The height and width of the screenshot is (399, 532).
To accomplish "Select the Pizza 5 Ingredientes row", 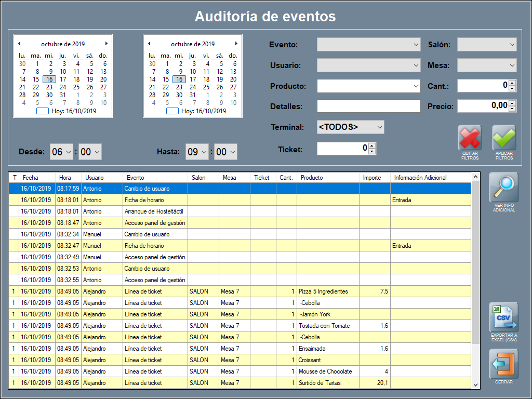I will click(323, 291).
